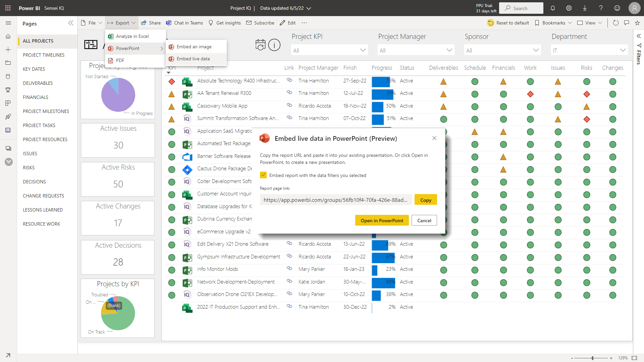Open the comments icon in toolbar
The height and width of the screenshot is (362, 644).
click(626, 23)
